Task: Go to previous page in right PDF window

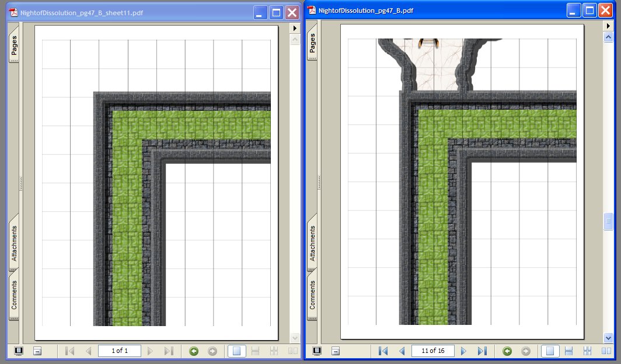Action: (402, 351)
